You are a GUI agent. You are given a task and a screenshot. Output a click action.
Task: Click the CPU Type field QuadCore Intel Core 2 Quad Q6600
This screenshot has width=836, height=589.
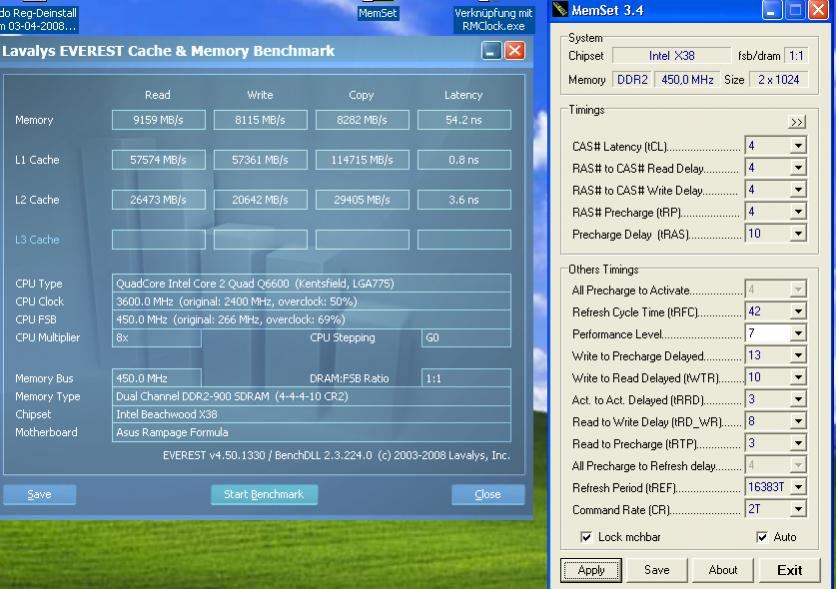coord(311,283)
